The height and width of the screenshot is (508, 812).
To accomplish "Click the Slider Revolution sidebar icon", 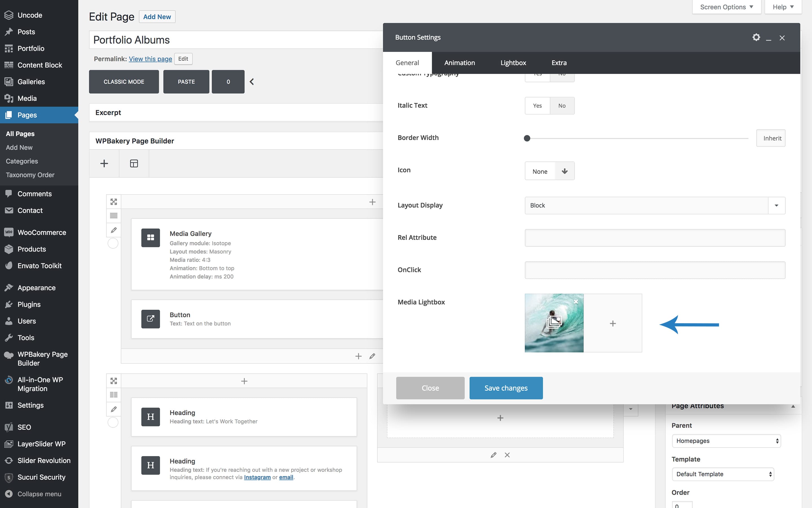I will [9, 460].
